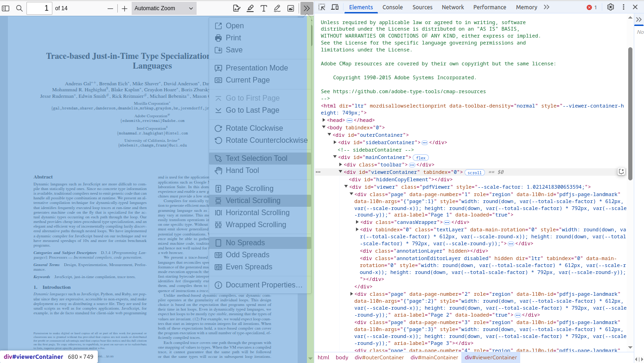This screenshot has height=363, width=644.
Task: Switch to the Network tab
Action: click(x=453, y=7)
